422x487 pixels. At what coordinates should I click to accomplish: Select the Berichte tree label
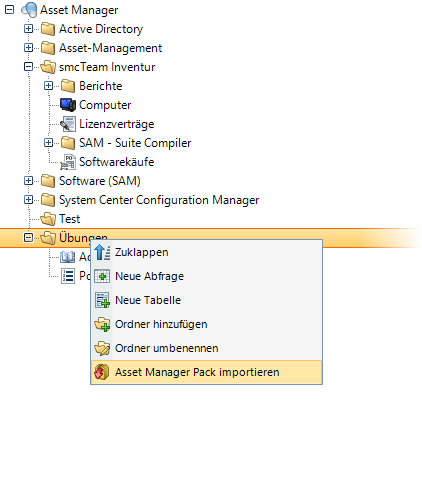[x=100, y=86]
